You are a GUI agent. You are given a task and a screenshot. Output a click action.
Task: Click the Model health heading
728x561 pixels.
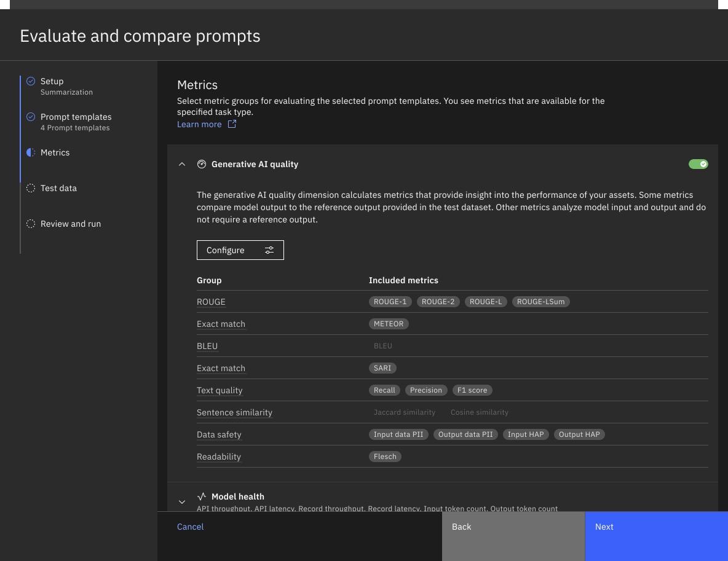(x=238, y=496)
